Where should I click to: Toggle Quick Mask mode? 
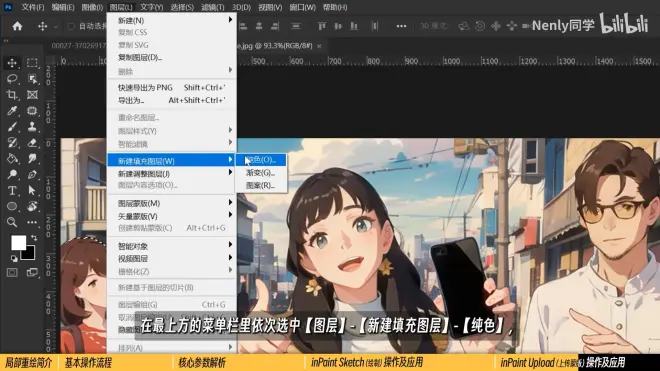[x=12, y=272]
